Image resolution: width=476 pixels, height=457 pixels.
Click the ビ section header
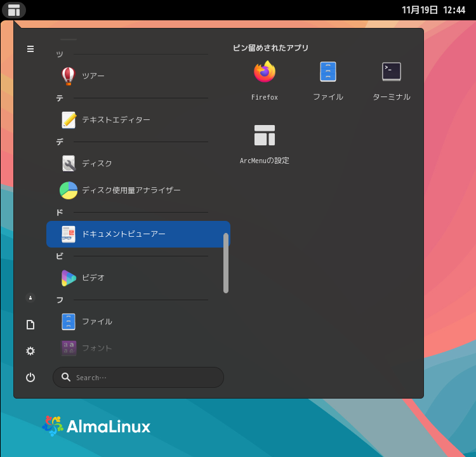click(60, 256)
